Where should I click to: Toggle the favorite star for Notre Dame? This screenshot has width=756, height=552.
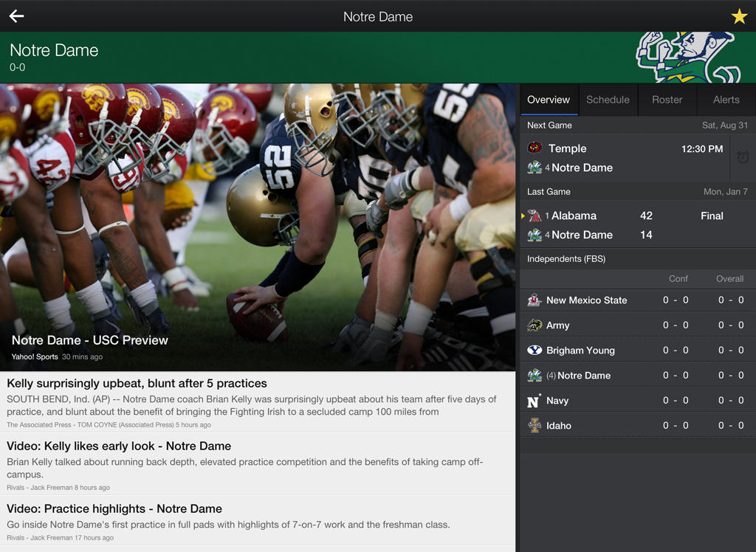click(739, 16)
